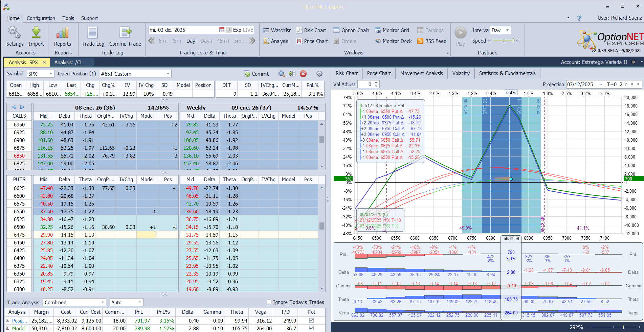This screenshot has height=332, width=644.
Task: Step projection date forward with right arrow
Action: click(638, 84)
